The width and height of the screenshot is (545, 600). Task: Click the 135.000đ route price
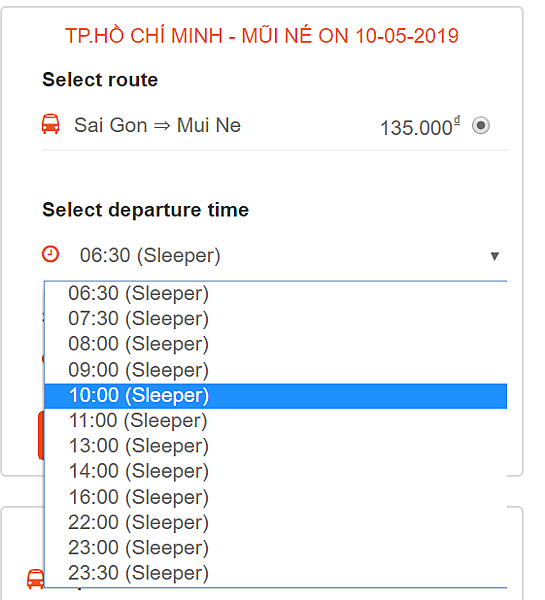point(420,127)
